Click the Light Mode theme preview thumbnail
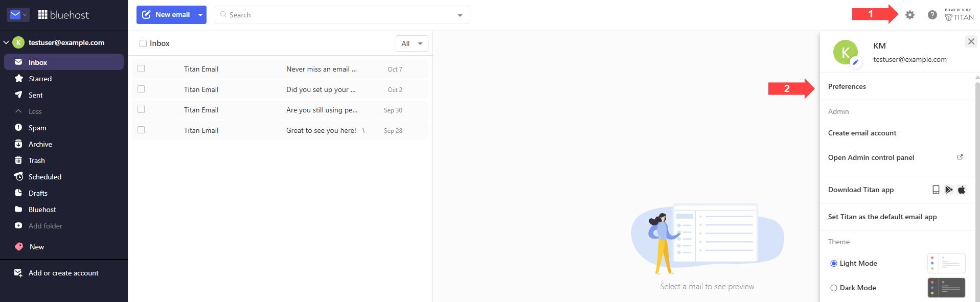The image size is (980, 302). tap(946, 263)
